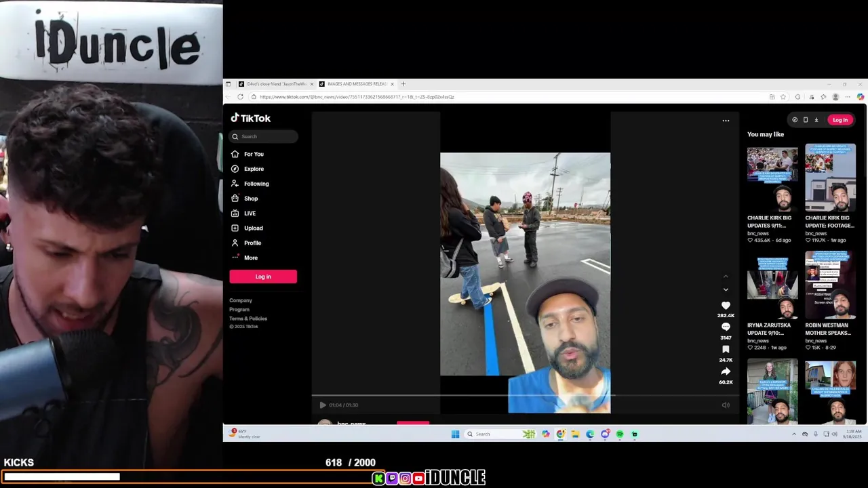Go to previous video with up chevron

click(x=726, y=277)
